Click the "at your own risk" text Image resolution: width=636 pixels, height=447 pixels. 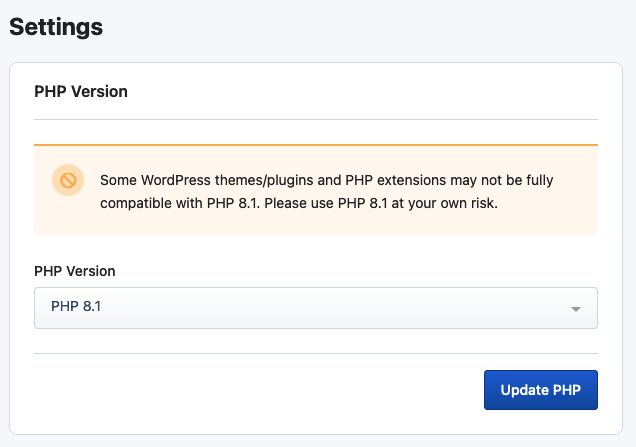click(445, 203)
